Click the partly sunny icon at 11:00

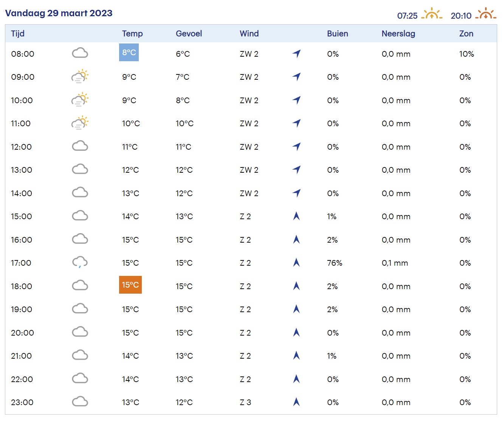click(80, 123)
